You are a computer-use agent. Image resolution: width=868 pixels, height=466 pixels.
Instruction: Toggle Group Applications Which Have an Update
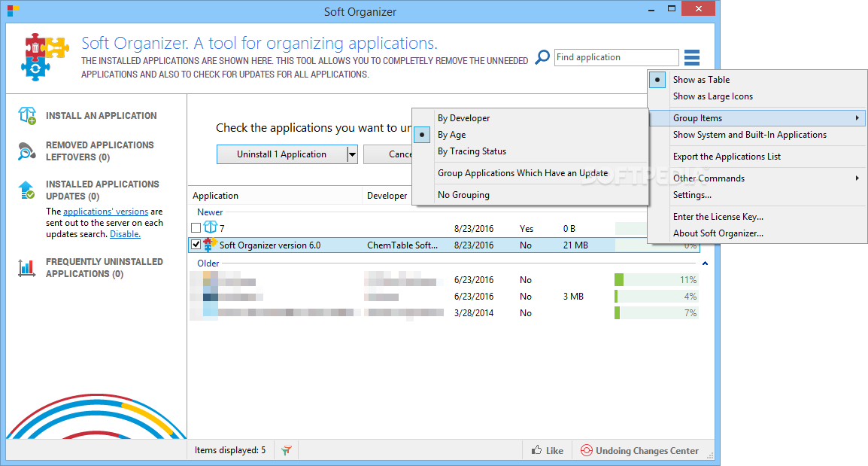coord(523,173)
